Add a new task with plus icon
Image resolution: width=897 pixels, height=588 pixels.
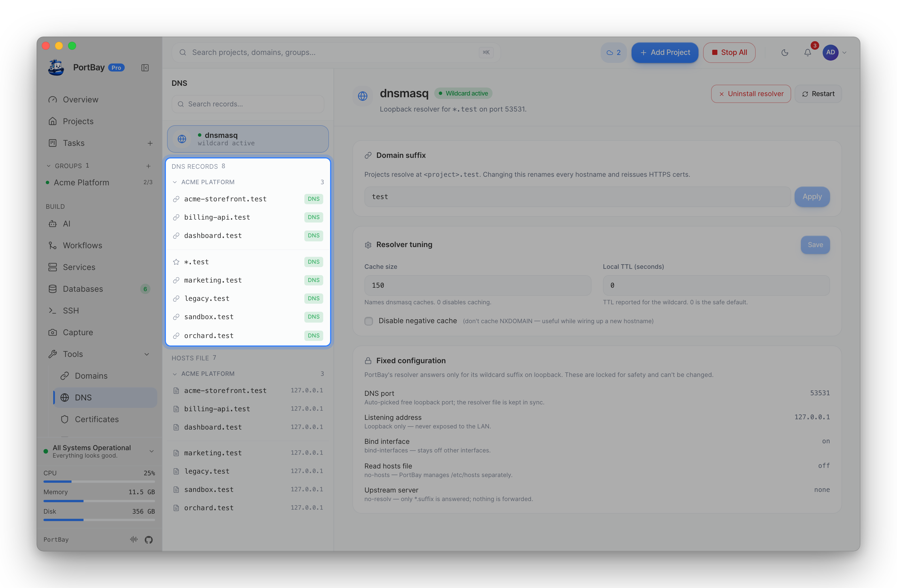click(150, 143)
